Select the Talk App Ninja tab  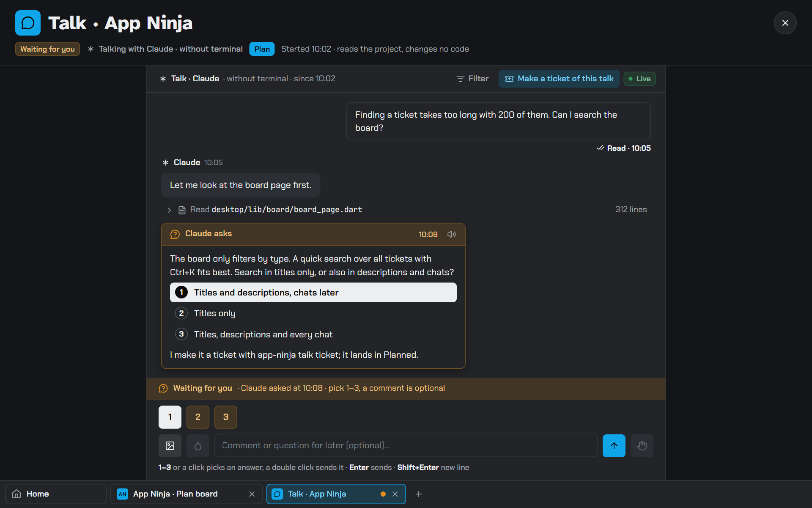[x=336, y=494]
